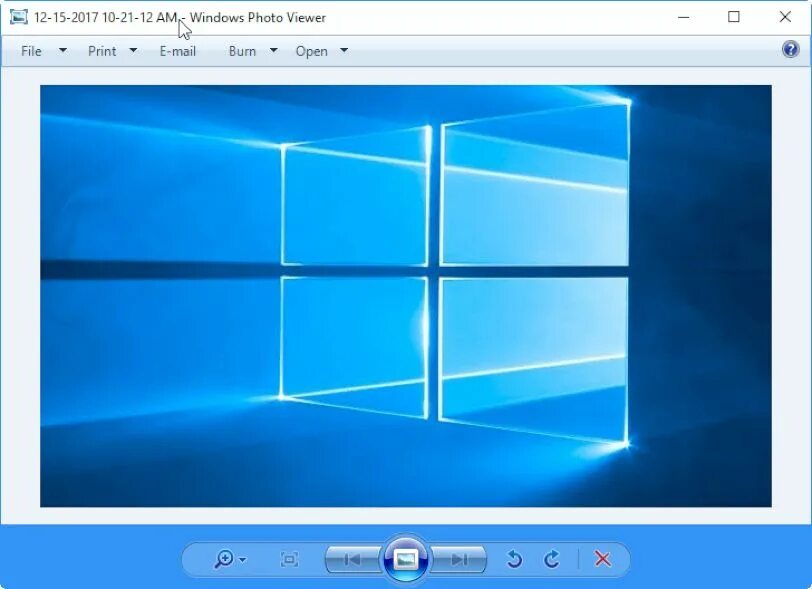Open the Burn menu
Image resolution: width=812 pixels, height=589 pixels.
click(x=242, y=51)
